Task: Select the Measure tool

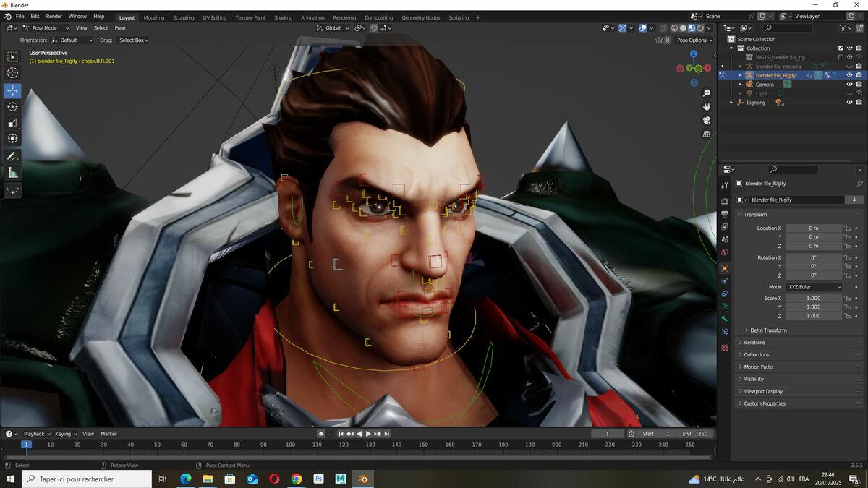Action: [13, 173]
